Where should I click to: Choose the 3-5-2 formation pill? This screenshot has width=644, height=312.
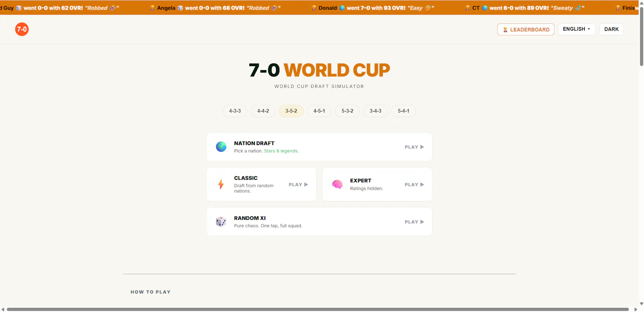point(291,111)
